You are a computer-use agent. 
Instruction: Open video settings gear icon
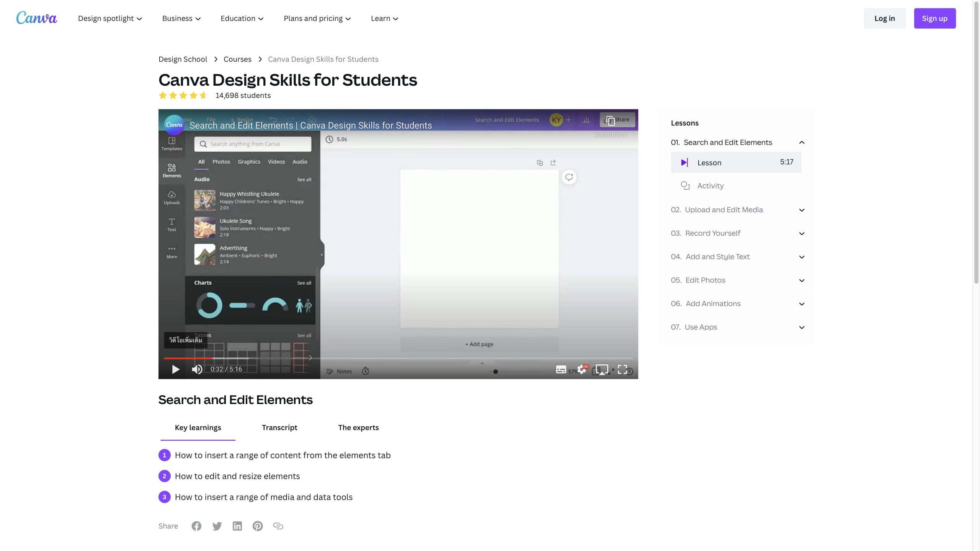pos(581,370)
